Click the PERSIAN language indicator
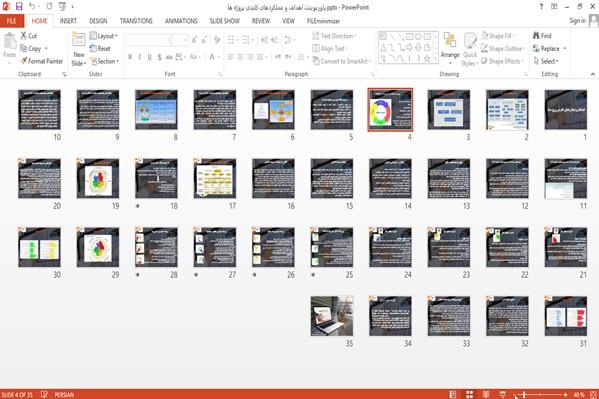 pos(64,394)
